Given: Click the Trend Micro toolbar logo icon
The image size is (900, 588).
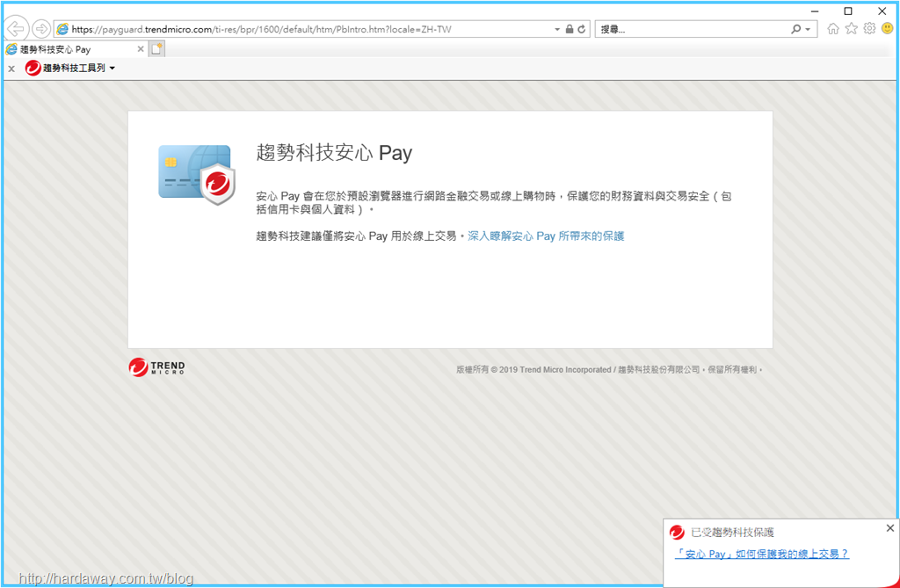Looking at the screenshot, I should pos(33,68).
